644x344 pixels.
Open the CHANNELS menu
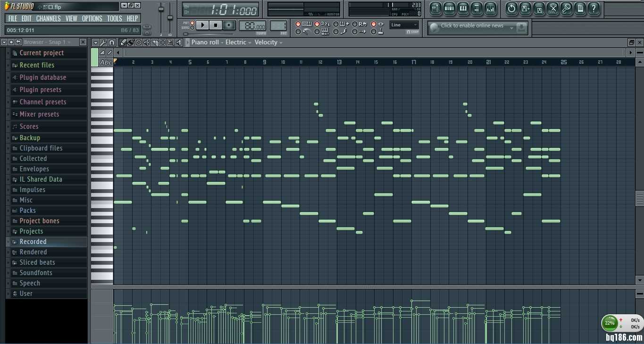(48, 18)
